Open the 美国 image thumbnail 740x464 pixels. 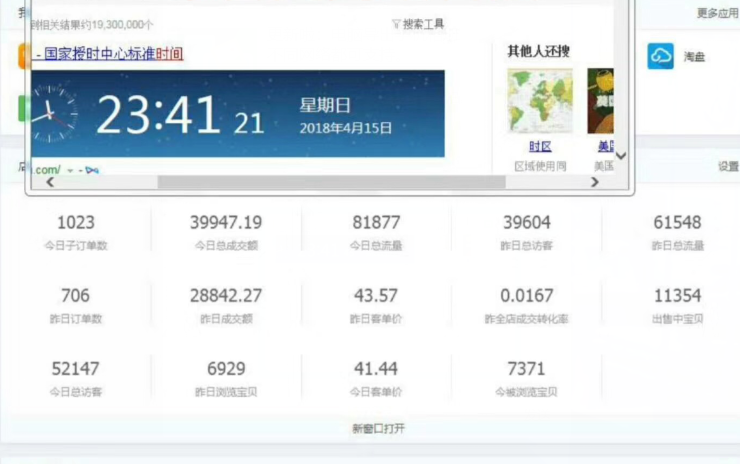pos(601,101)
